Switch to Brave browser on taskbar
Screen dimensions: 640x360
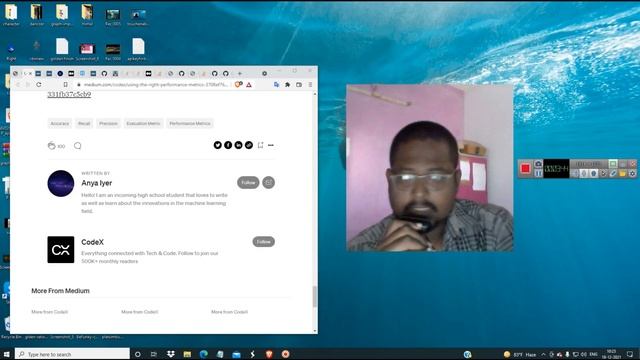(269, 354)
